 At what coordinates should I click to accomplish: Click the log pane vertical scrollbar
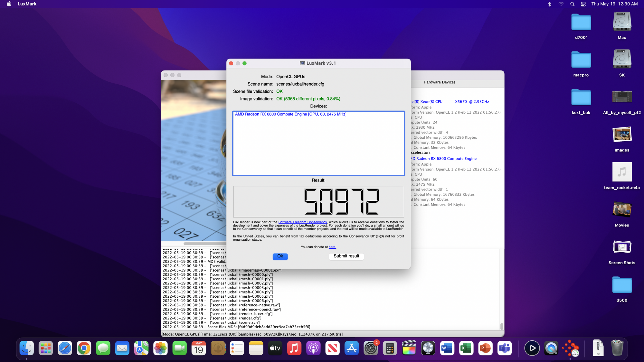coord(501,326)
